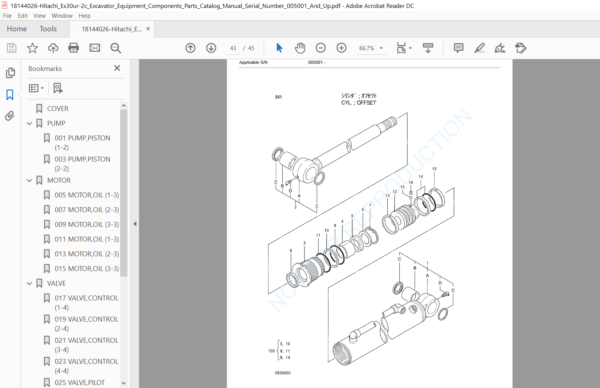The width and height of the screenshot is (600, 388).
Task: Go to previous page arrow icon
Action: point(190,48)
